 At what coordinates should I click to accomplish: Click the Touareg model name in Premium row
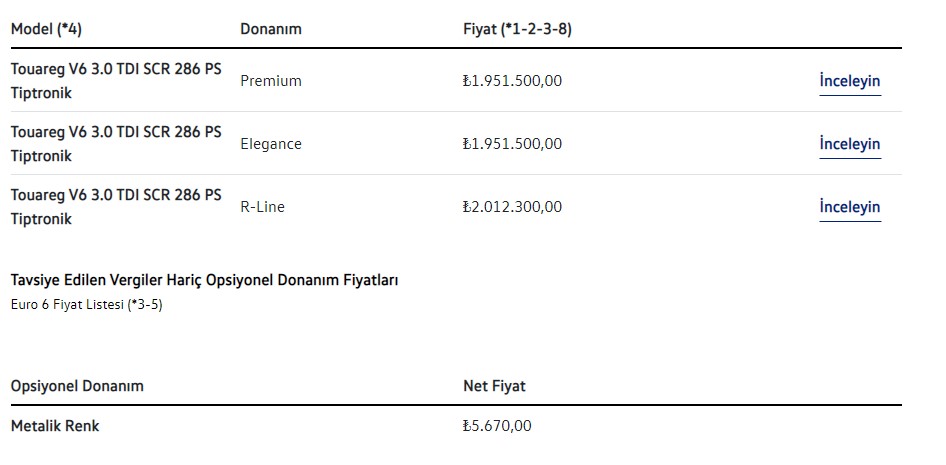click(115, 81)
